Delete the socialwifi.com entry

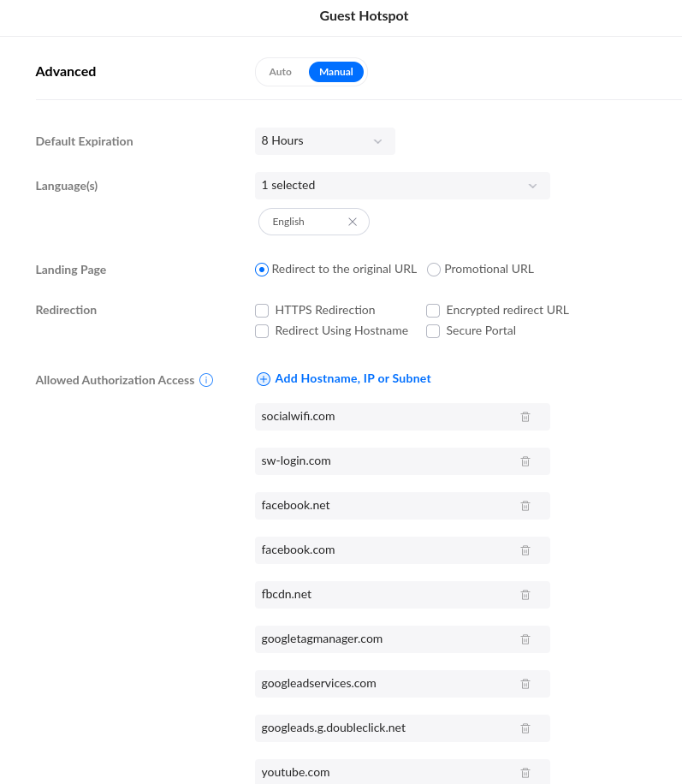click(525, 417)
